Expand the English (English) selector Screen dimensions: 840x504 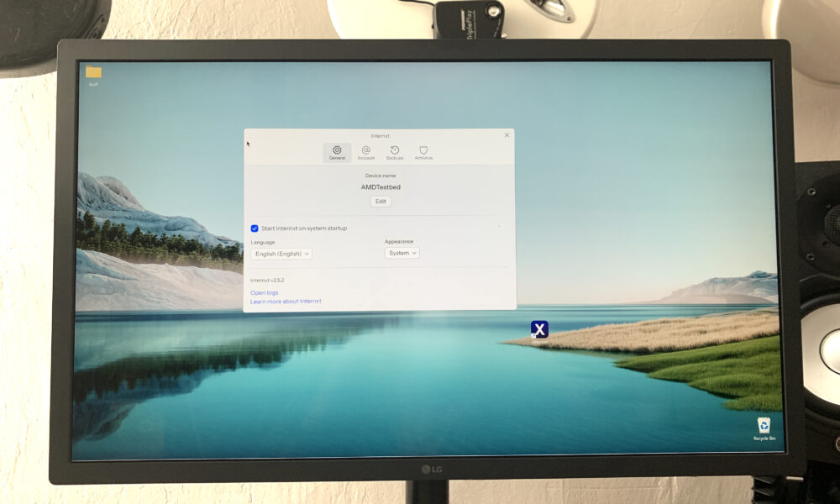pos(281,253)
